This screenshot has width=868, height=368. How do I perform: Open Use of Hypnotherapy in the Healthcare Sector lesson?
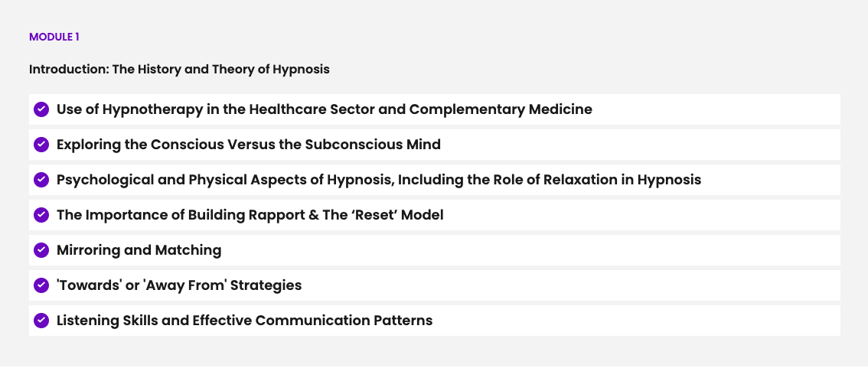325,109
